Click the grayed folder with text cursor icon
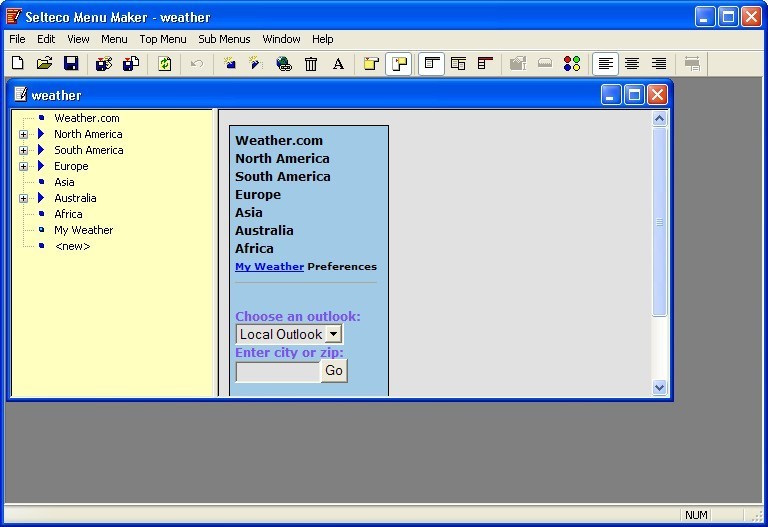This screenshot has width=768, height=527. click(518, 64)
